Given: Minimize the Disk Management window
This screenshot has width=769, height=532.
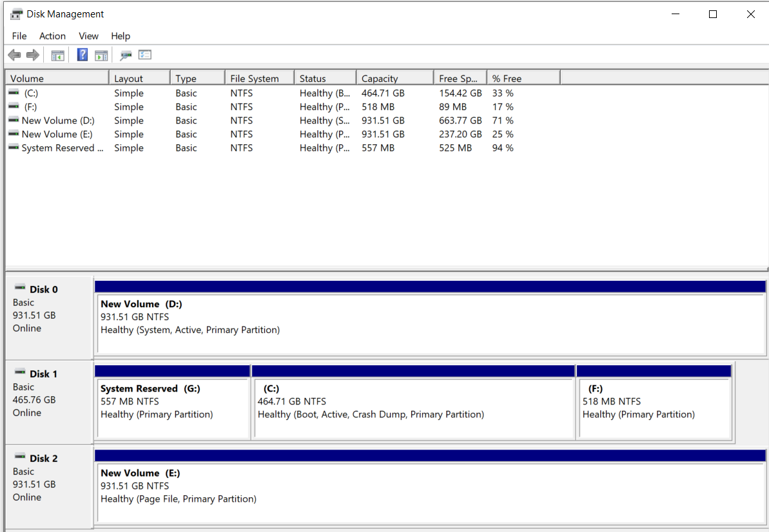Looking at the screenshot, I should pyautogui.click(x=676, y=14).
